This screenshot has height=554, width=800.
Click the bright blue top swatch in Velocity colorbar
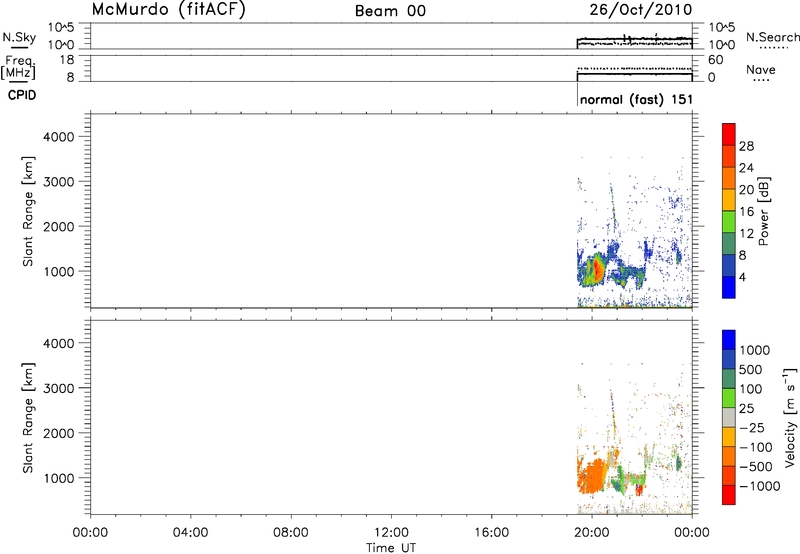[x=729, y=340]
